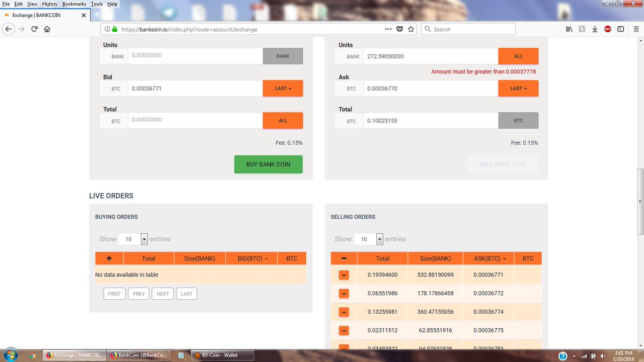Click the orange ALL button for buy total

(x=283, y=121)
